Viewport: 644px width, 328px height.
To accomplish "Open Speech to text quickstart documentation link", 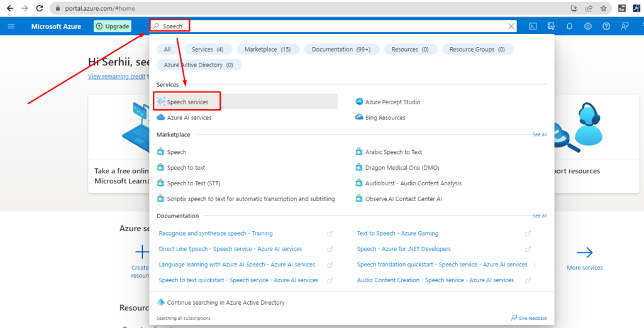I will (x=238, y=280).
